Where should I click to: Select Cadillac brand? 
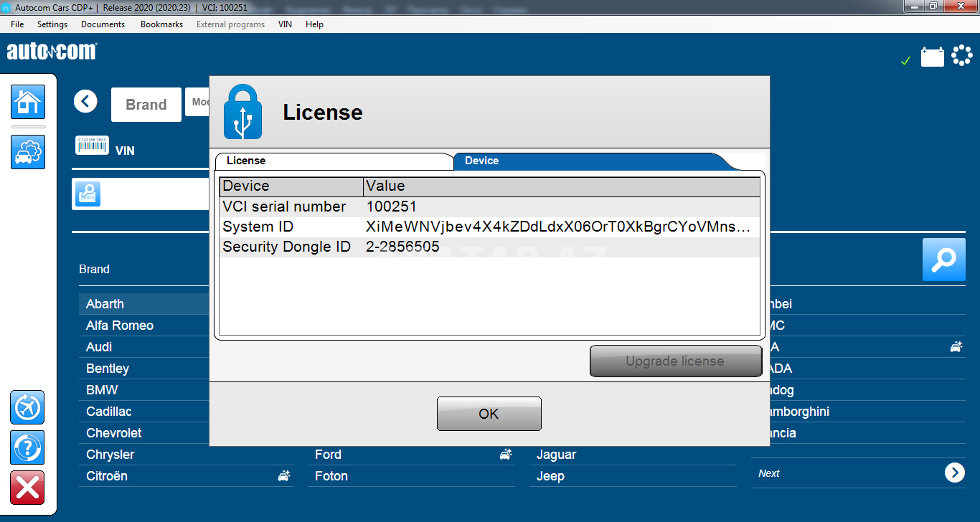click(109, 412)
